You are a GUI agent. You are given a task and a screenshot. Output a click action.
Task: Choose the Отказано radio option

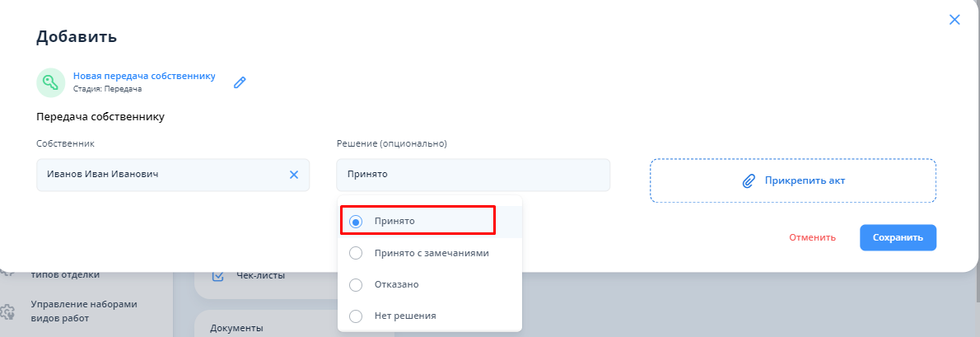(356, 284)
